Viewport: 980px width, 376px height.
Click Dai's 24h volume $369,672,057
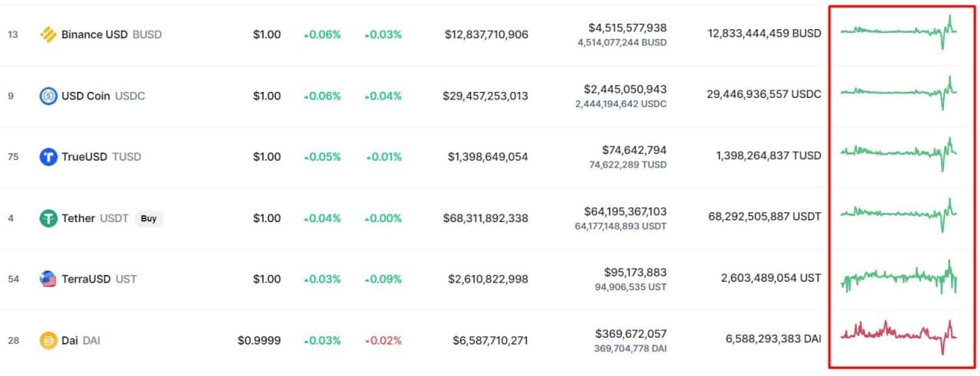coord(631,334)
